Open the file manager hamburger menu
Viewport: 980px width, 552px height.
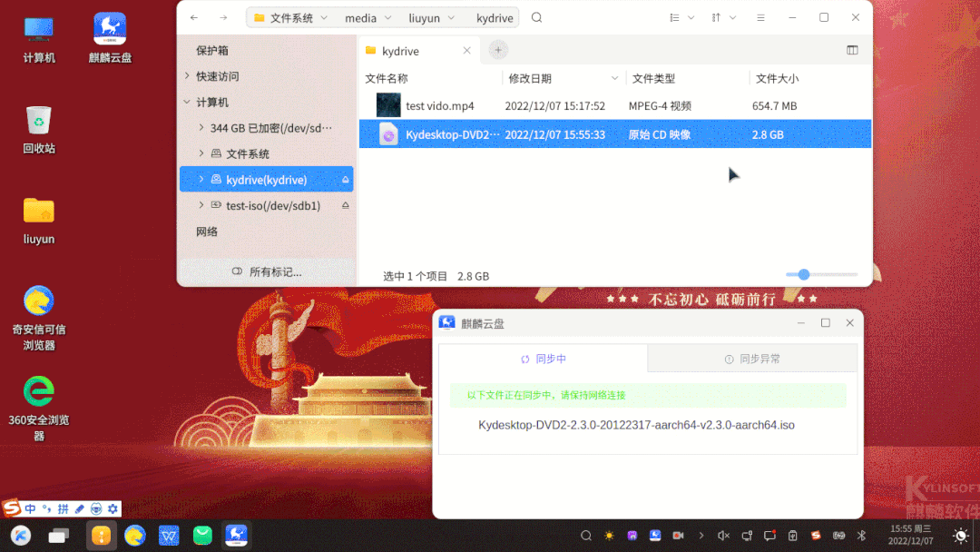(760, 17)
